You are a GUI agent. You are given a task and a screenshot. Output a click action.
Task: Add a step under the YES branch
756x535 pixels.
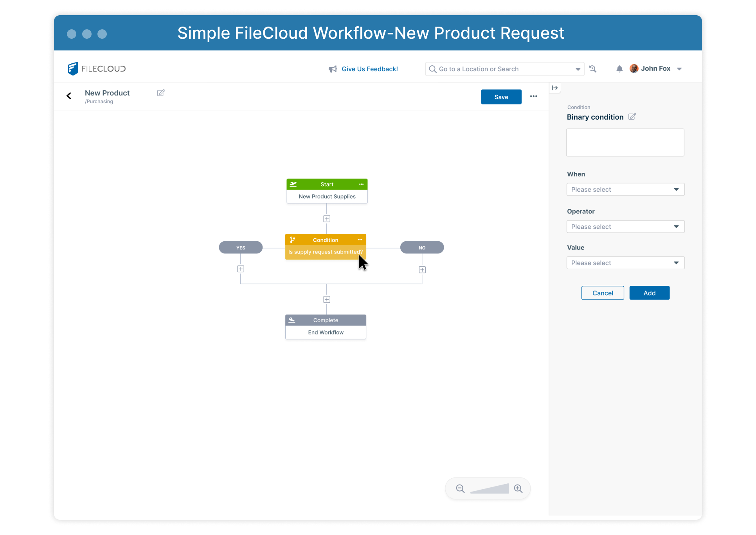241,269
